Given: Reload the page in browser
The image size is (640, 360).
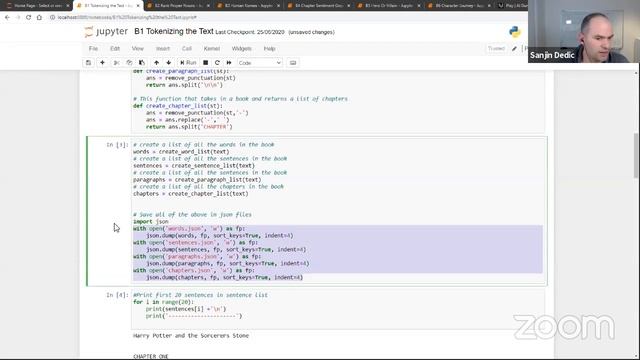Looking at the screenshot, I should 28,18.
